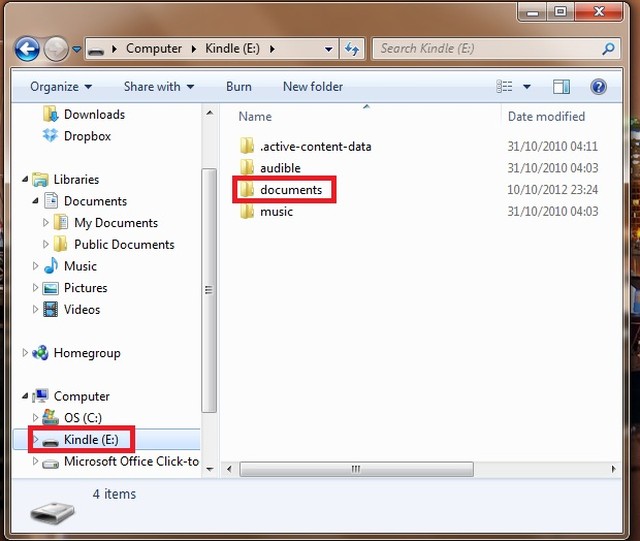This screenshot has width=640, height=541.
Task: Expand the Homegroup node
Action: [x=25, y=352]
